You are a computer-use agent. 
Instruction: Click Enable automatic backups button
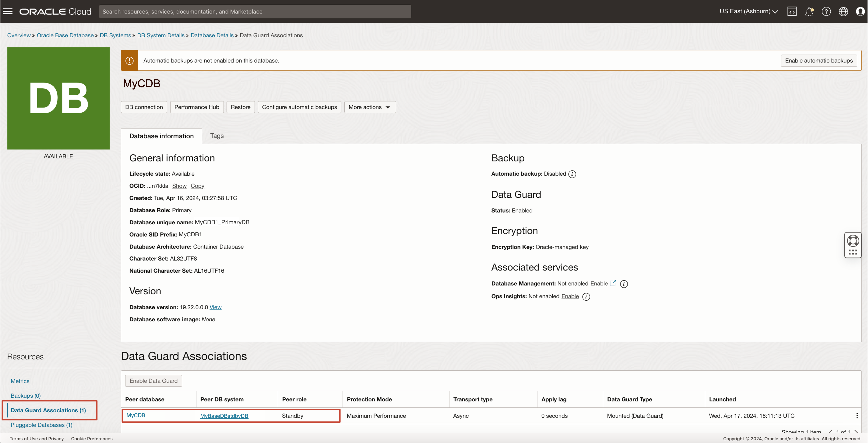[819, 61]
